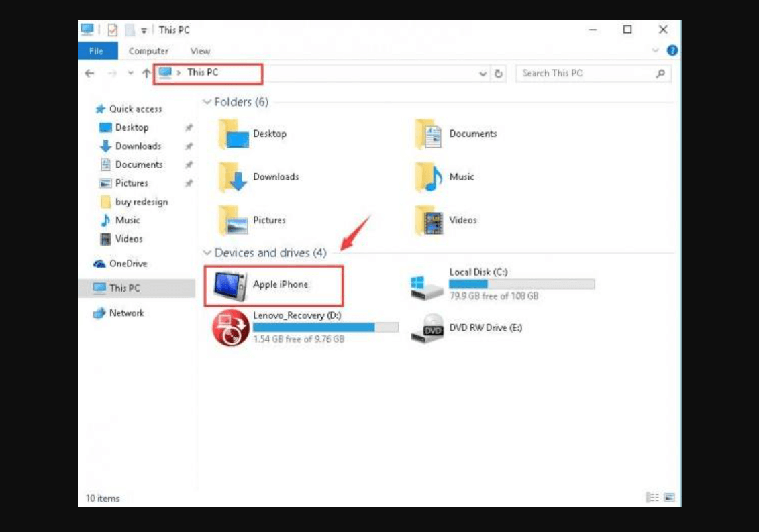Click the search magnifier icon
Screen dimensions: 759x532
[660, 74]
